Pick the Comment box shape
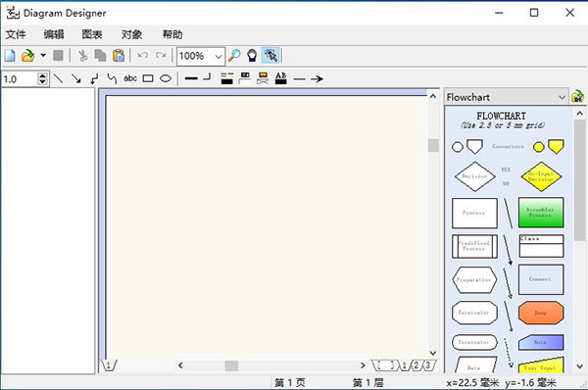This screenshot has height=390, width=588. (x=541, y=279)
